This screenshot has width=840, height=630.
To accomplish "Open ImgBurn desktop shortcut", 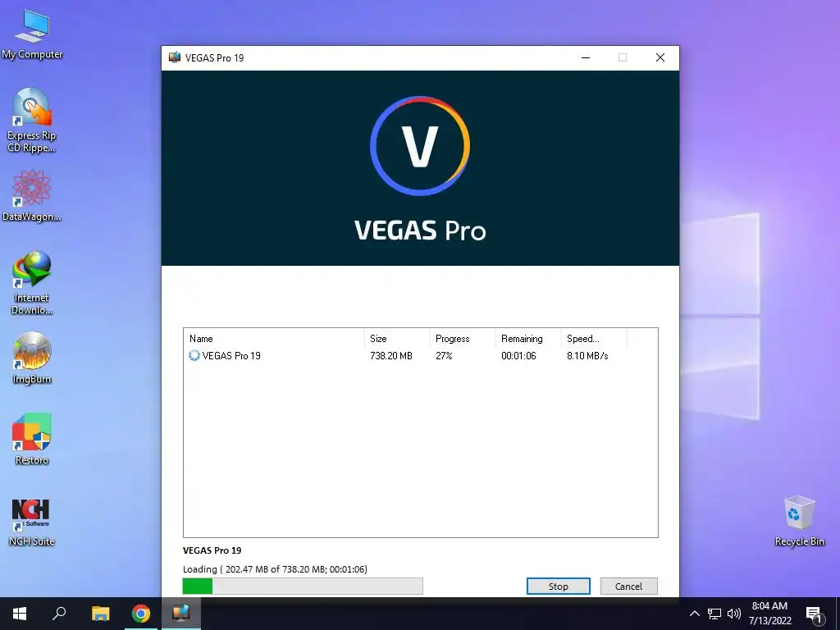I will click(x=32, y=358).
